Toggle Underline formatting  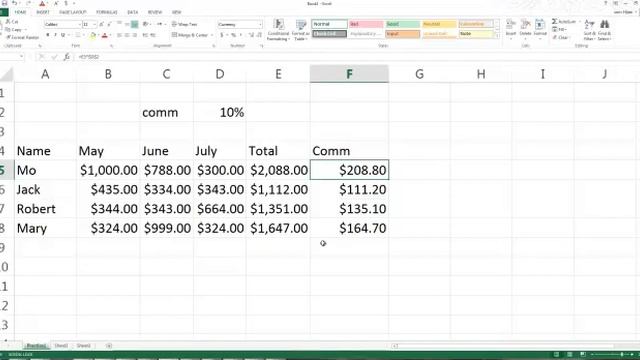[x=63, y=35]
